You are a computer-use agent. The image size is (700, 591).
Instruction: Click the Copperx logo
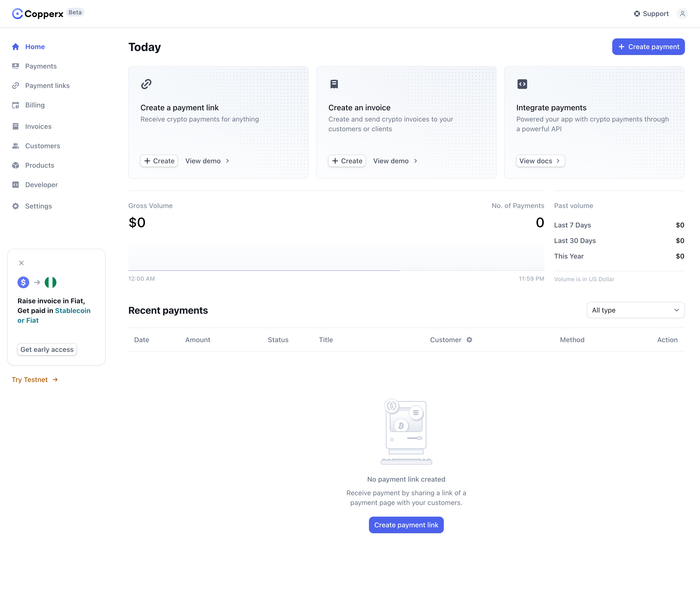pyautogui.click(x=37, y=13)
